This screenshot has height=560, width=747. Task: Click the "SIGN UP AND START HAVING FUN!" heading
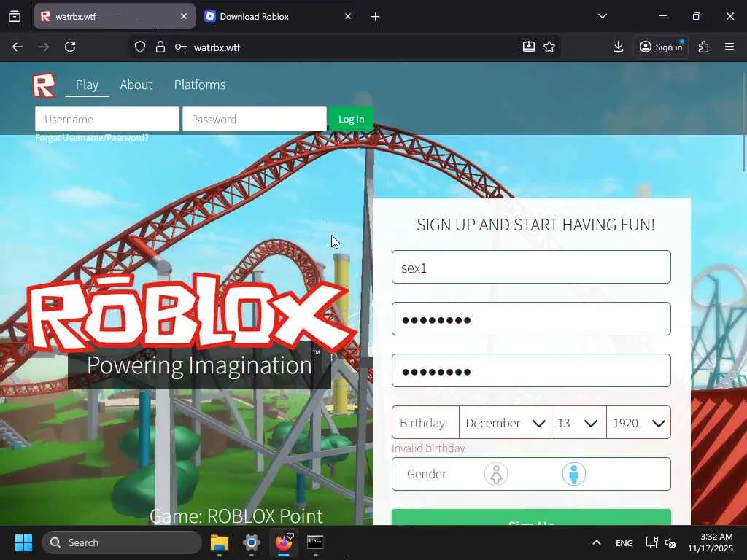pyautogui.click(x=535, y=225)
